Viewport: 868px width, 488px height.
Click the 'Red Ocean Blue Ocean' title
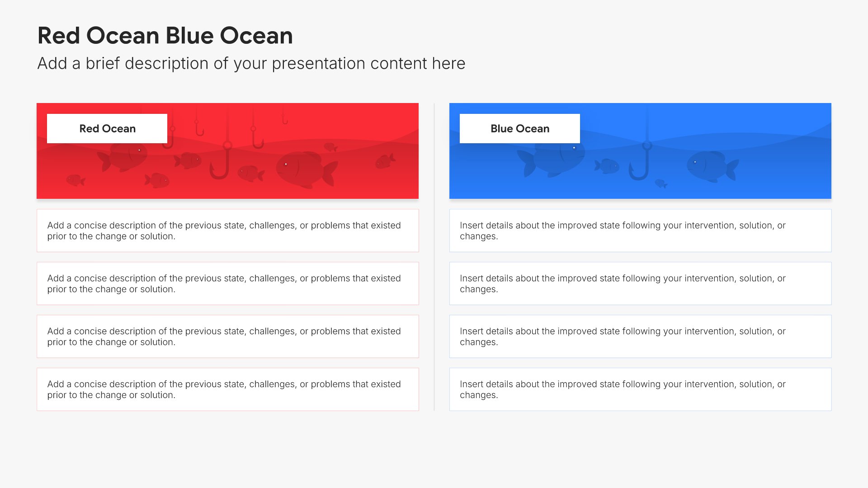click(x=165, y=36)
